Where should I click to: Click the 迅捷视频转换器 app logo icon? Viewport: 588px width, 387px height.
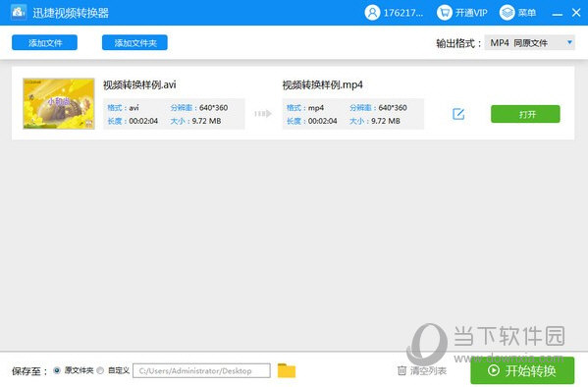click(19, 13)
